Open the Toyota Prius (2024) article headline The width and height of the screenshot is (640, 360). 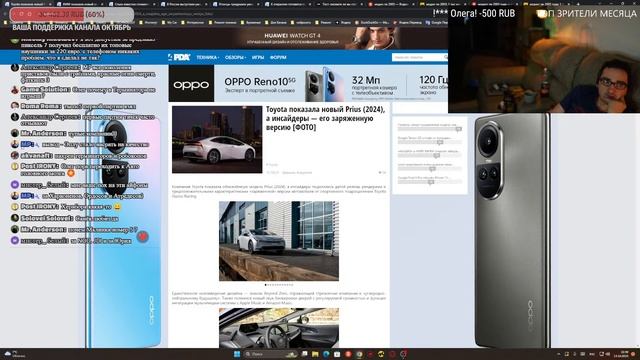325,118
